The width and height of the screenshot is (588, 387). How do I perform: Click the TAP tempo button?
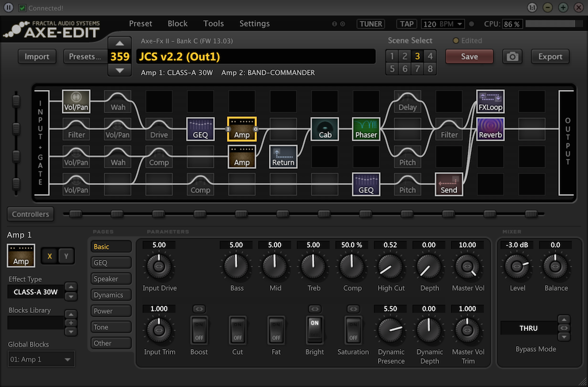tap(407, 24)
